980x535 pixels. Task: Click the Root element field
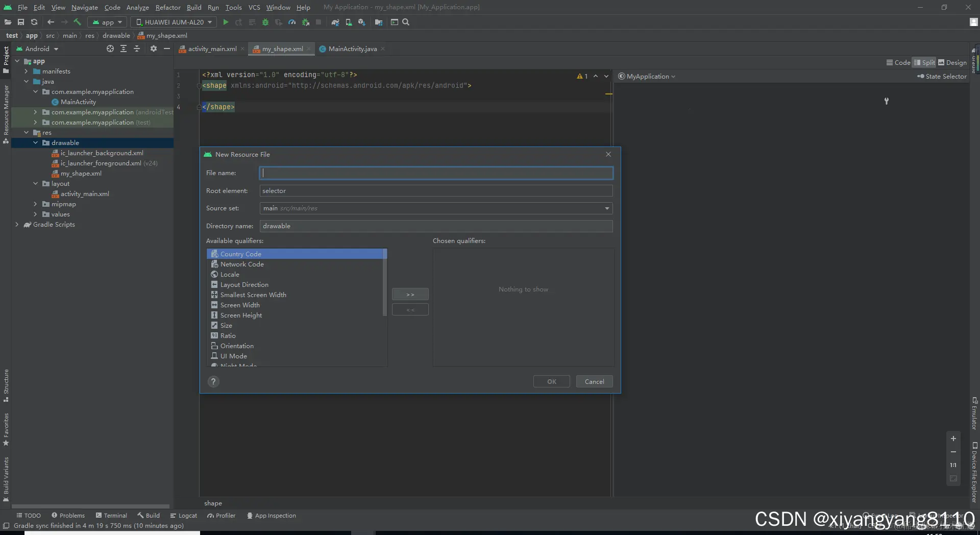point(436,191)
